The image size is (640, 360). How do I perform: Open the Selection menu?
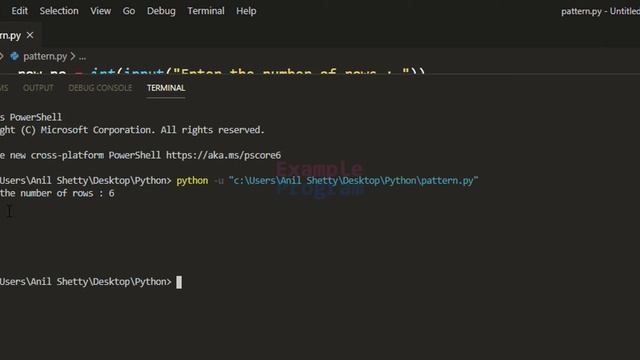(x=59, y=11)
